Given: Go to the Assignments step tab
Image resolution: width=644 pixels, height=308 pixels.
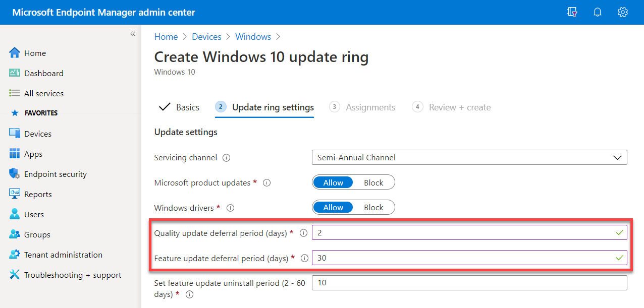Looking at the screenshot, I should [362, 107].
